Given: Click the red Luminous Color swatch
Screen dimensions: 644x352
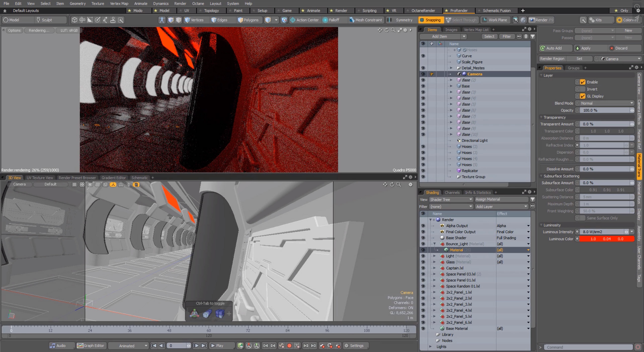Looking at the screenshot, I should point(607,239).
